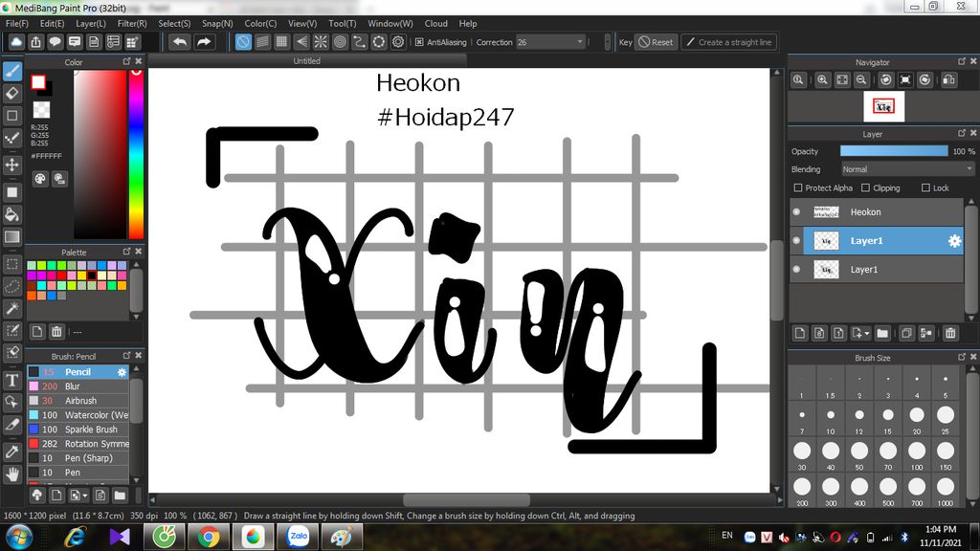Open Zalo from the taskbar
The width and height of the screenshot is (980, 551).
[x=299, y=537]
